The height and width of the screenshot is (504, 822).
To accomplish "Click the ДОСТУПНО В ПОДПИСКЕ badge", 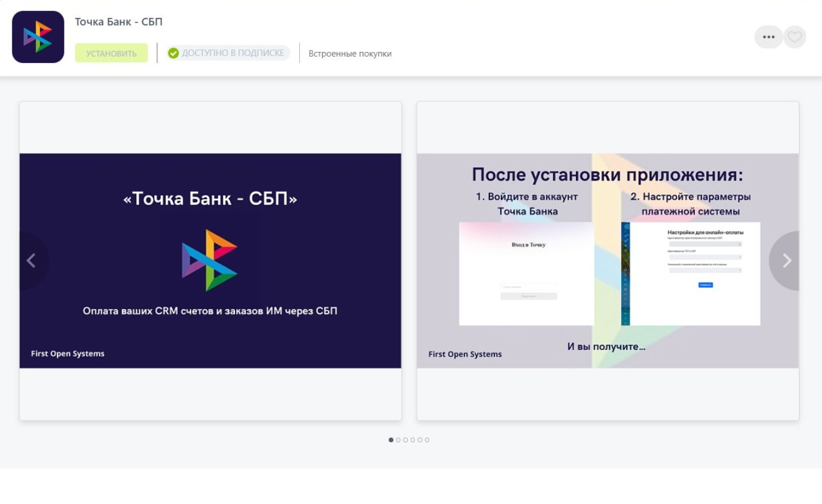I will [x=229, y=53].
